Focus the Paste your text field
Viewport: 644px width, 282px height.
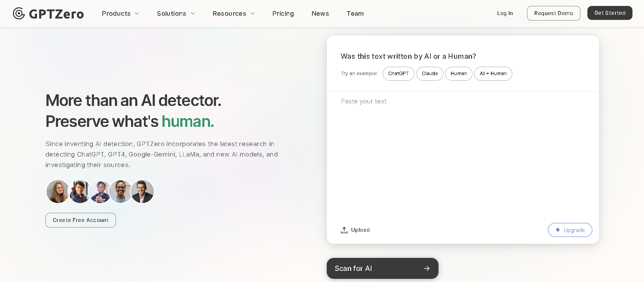(463, 154)
